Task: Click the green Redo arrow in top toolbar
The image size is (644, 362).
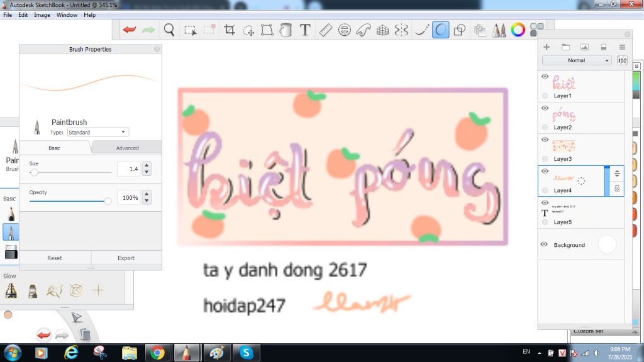Action: click(x=148, y=30)
